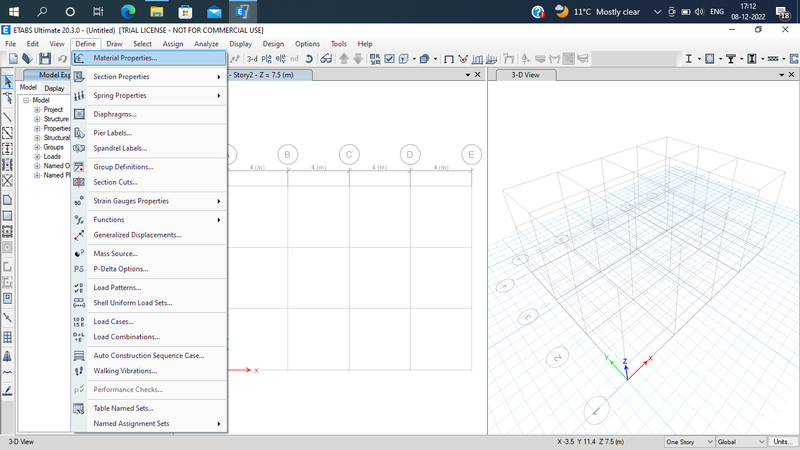The width and height of the screenshot is (800, 450).
Task: Open the 3-D View window dropdown arrow
Action: click(x=782, y=75)
